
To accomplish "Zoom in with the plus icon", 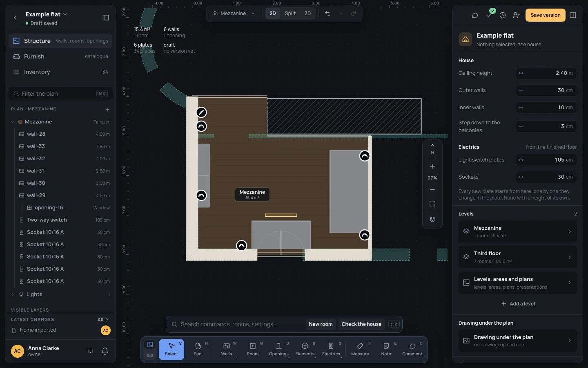I will coord(432,166).
